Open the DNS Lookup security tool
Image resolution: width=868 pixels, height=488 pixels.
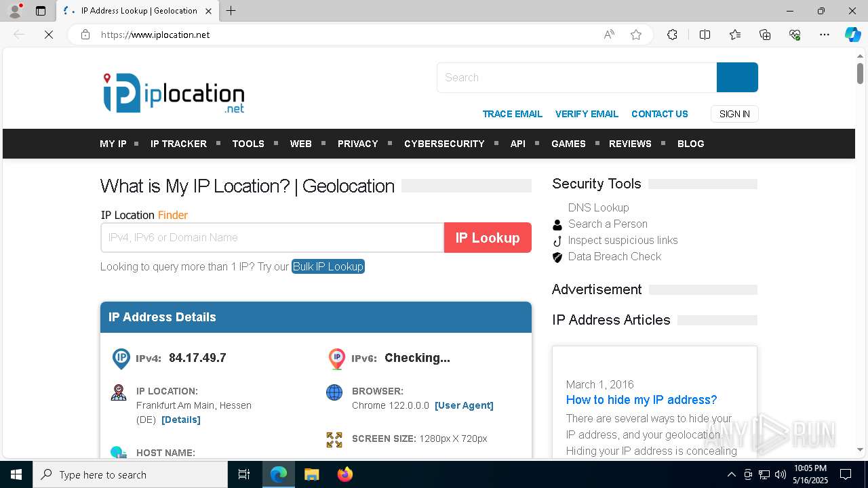coord(598,207)
